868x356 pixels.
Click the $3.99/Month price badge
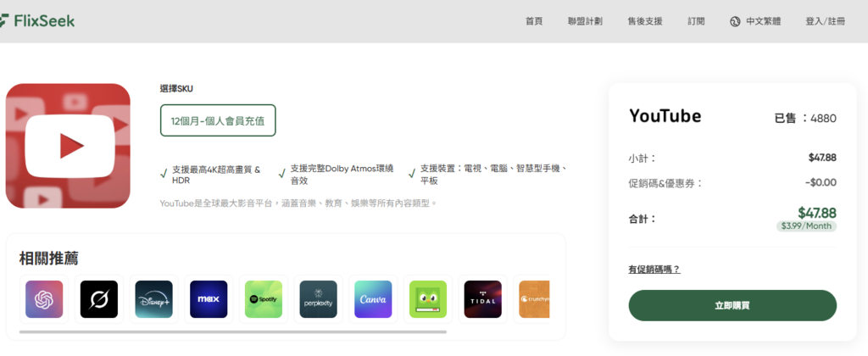coord(807,226)
